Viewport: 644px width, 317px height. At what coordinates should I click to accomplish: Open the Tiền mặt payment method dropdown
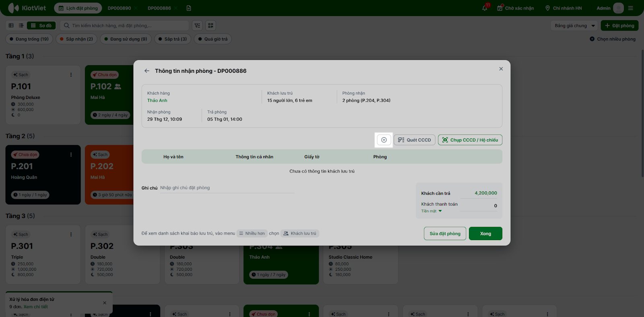[x=431, y=211]
